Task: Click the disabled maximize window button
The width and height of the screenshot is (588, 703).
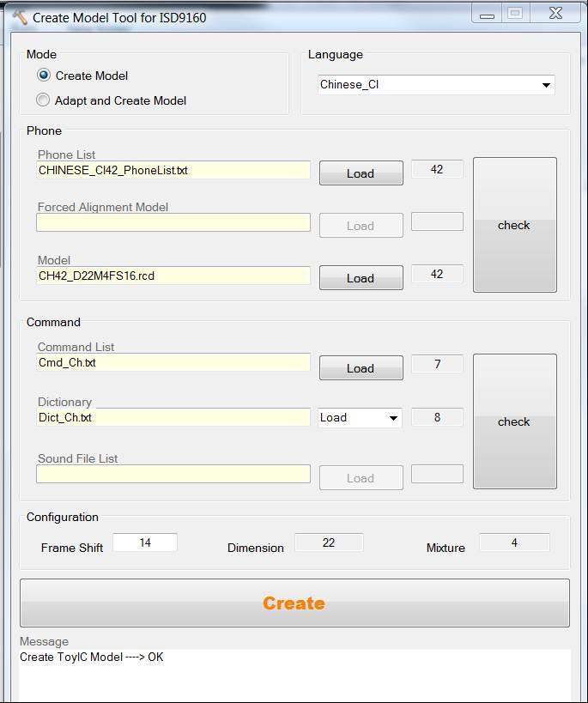Action: pyautogui.click(x=515, y=14)
